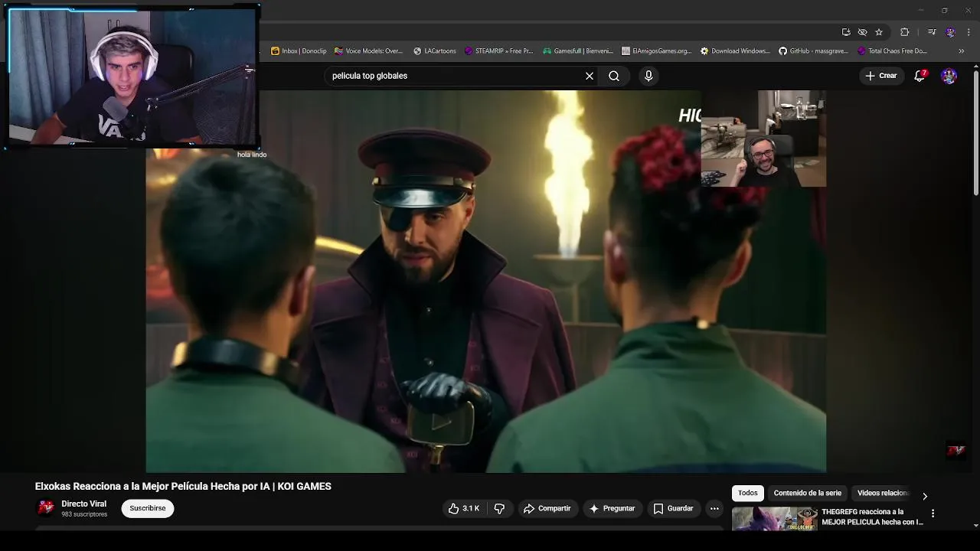980x551 pixels.
Task: Open the STEAMRIP bookmark
Action: (499, 51)
